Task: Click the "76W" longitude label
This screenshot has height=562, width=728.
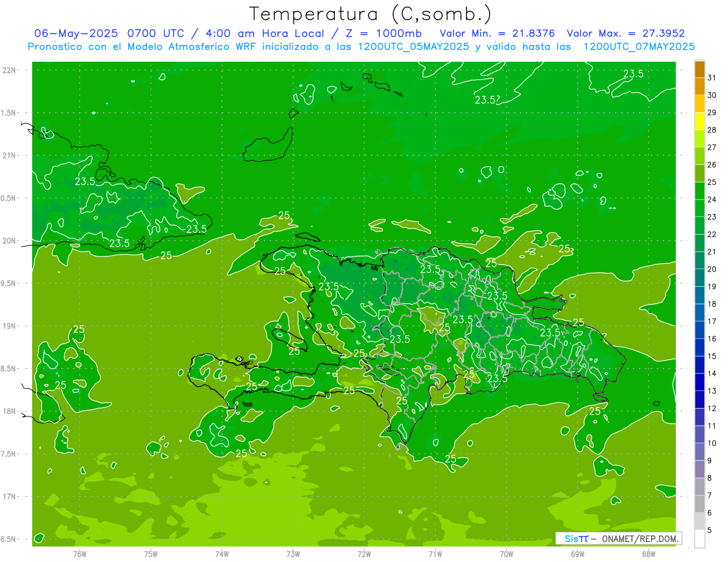Action: [79, 554]
